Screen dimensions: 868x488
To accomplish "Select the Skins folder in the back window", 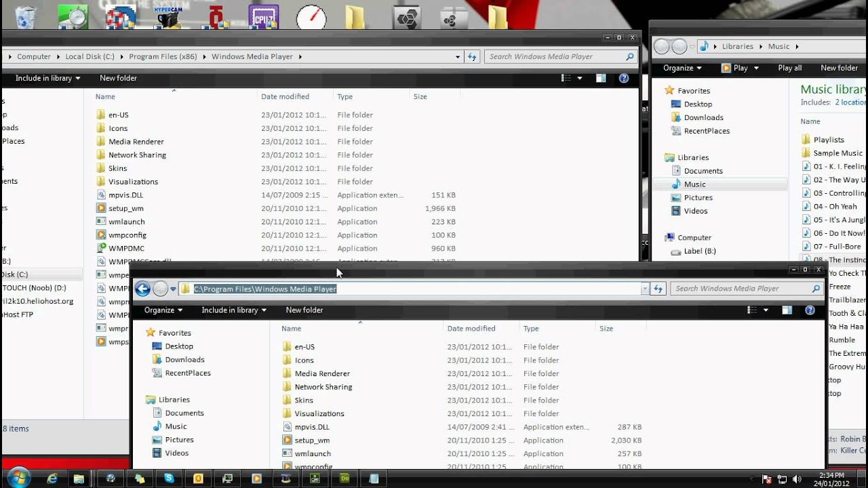I will [117, 169].
